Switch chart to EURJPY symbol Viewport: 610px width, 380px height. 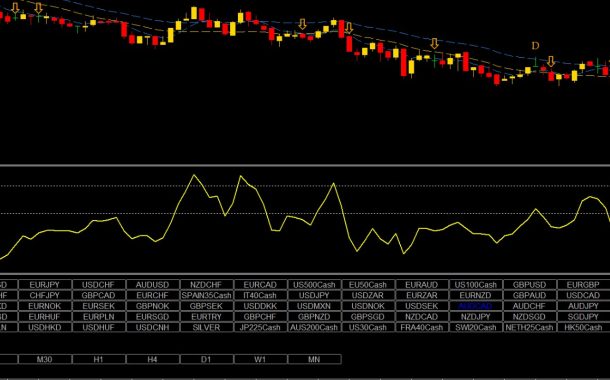tap(45, 285)
